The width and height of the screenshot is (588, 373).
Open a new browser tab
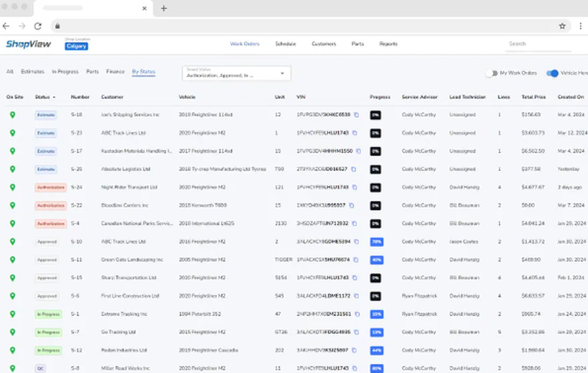164,8
